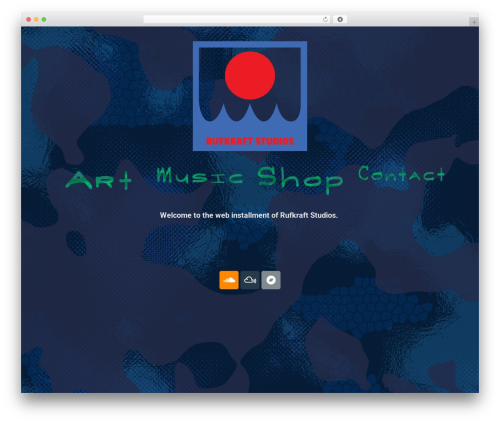Open the Shop menu item
Viewport: 500px width, 423px height.
(300, 180)
